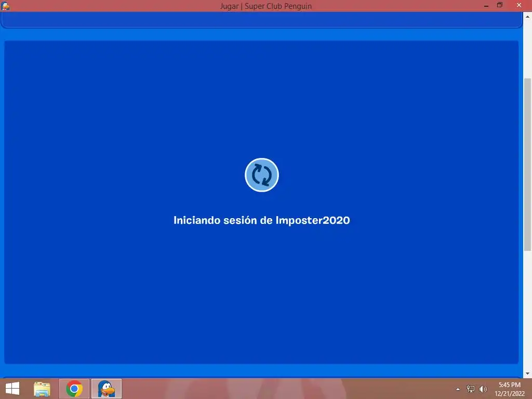532x399 pixels.
Task: Open the network status tray icon
Action: pyautogui.click(x=471, y=389)
